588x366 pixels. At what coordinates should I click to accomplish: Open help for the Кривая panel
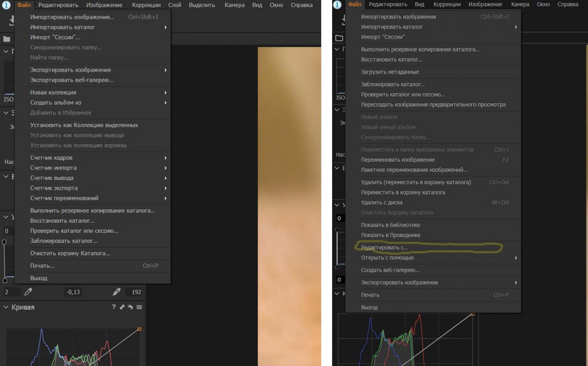pos(113,307)
